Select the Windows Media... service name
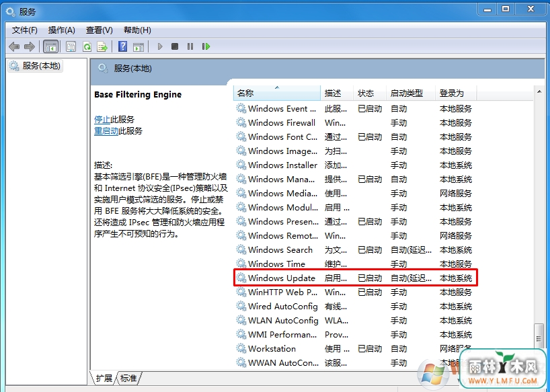 click(282, 193)
